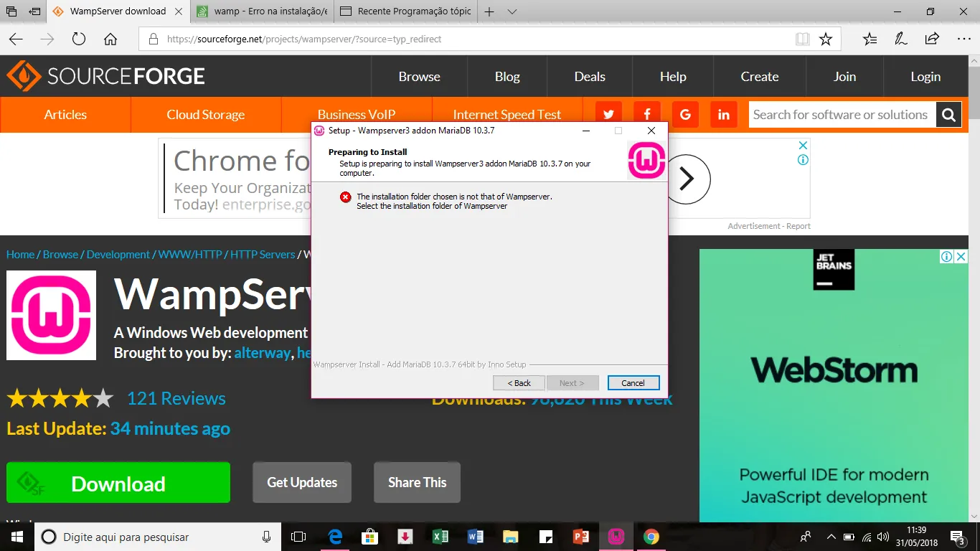The width and height of the screenshot is (980, 551).
Task: Open the Add notes pen tool
Action: coord(900,39)
